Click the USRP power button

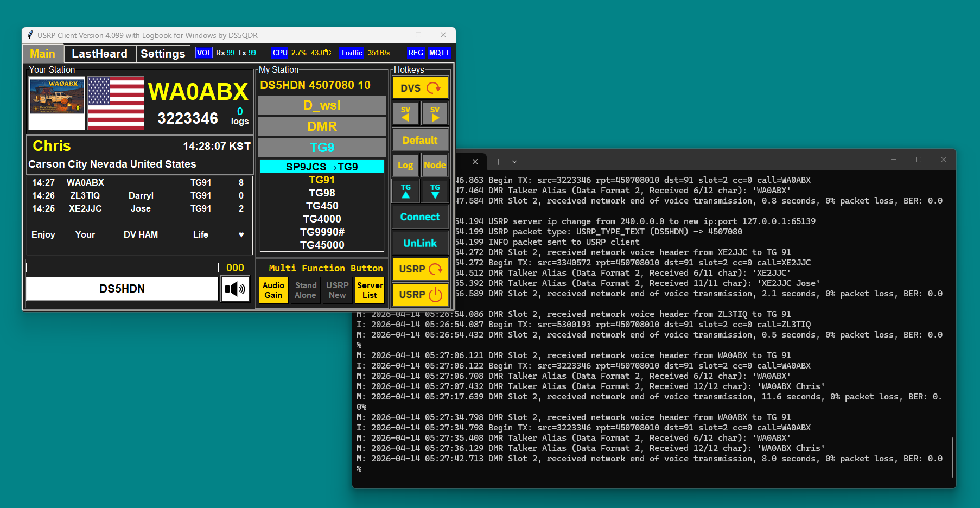[420, 295]
